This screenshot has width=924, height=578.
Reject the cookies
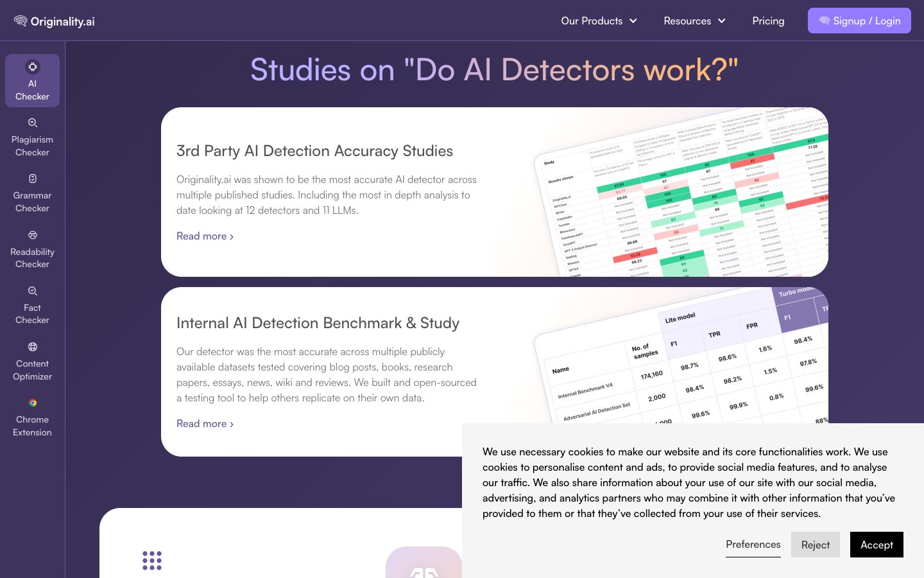pyautogui.click(x=815, y=545)
